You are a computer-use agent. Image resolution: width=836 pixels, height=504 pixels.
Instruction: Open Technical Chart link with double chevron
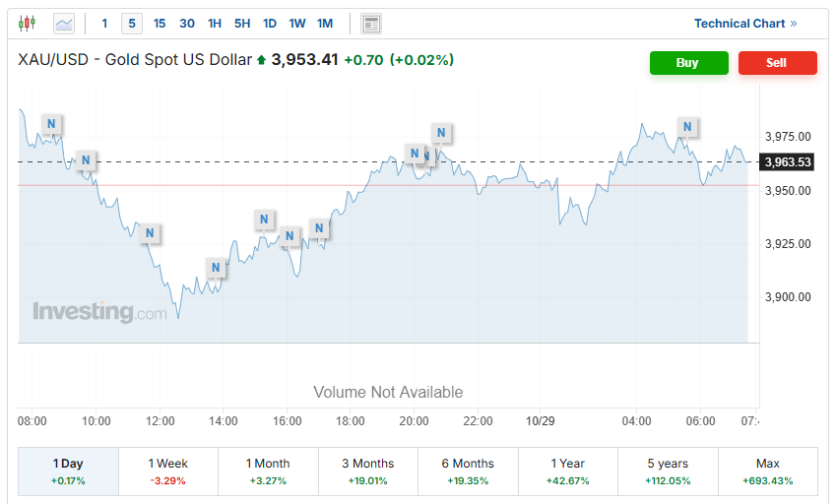pos(745,24)
